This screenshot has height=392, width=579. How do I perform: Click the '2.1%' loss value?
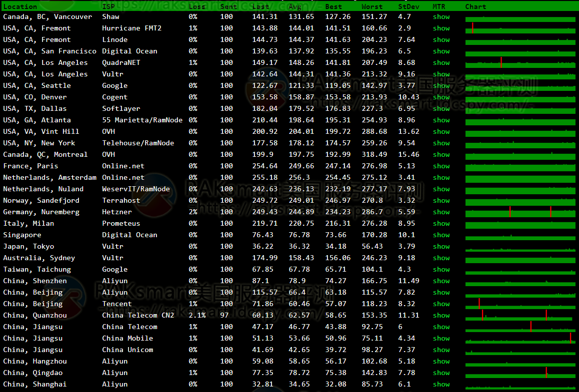[197, 315]
